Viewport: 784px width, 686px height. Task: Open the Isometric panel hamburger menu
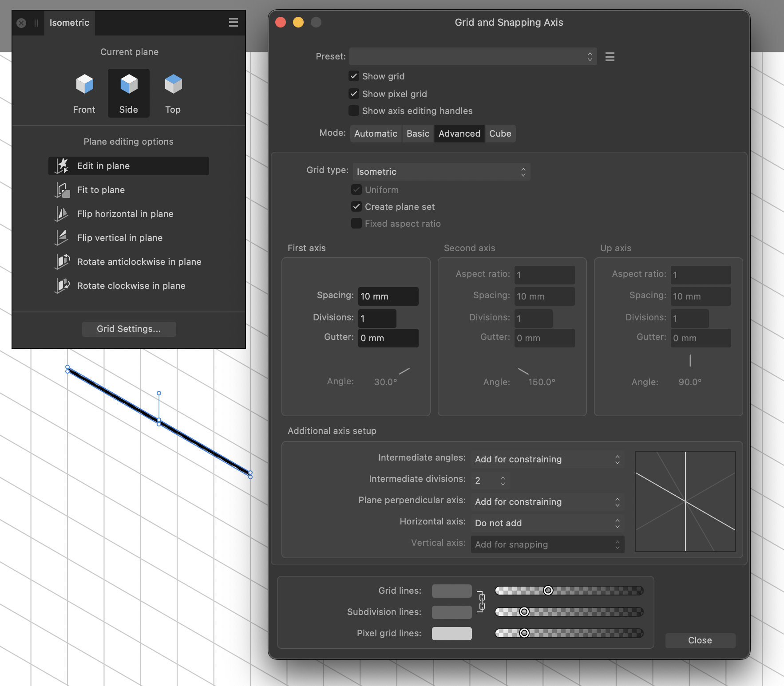coord(234,23)
